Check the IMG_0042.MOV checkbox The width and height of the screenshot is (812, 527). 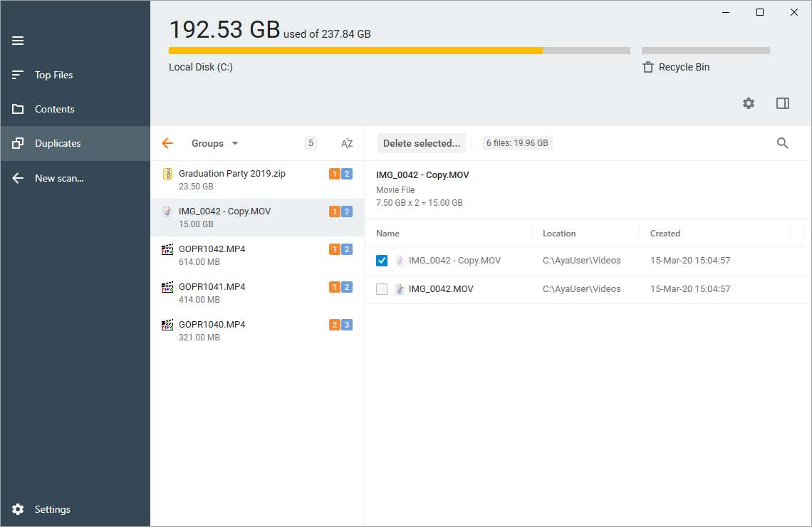382,289
